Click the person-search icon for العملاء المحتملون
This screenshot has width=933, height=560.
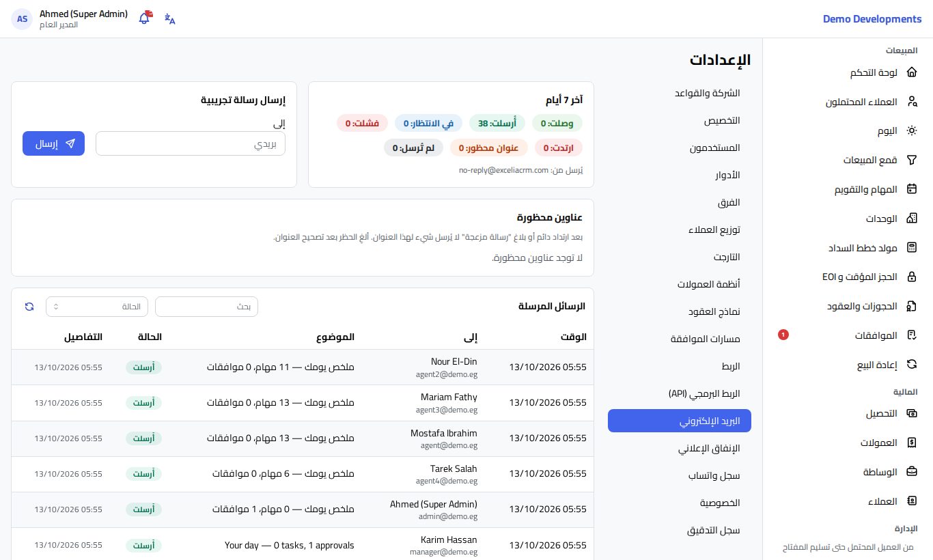coord(911,102)
